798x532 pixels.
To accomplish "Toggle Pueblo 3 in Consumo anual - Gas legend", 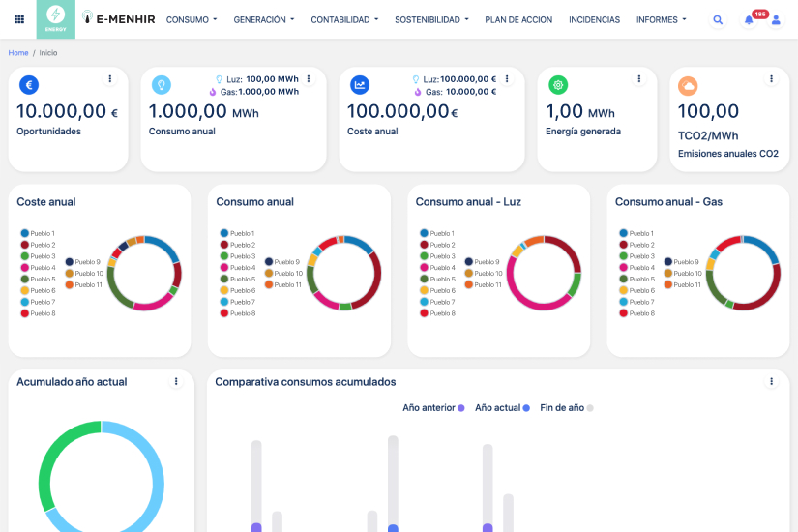I will click(x=637, y=256).
